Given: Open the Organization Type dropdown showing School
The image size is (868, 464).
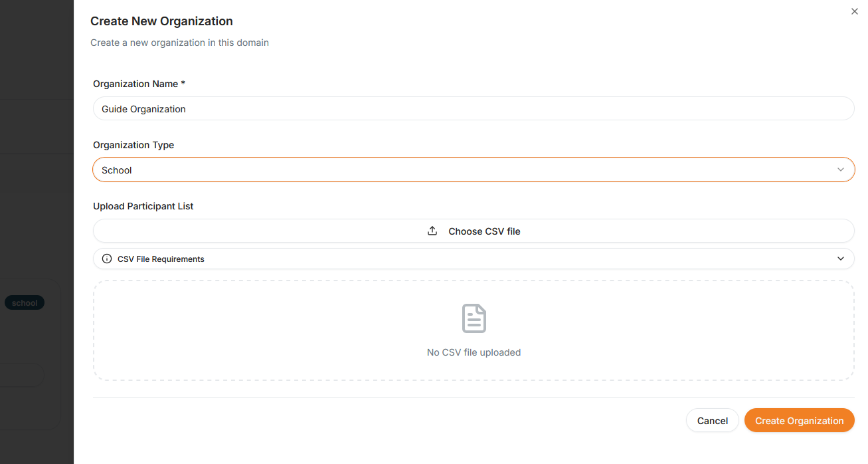Looking at the screenshot, I should [x=465, y=170].
